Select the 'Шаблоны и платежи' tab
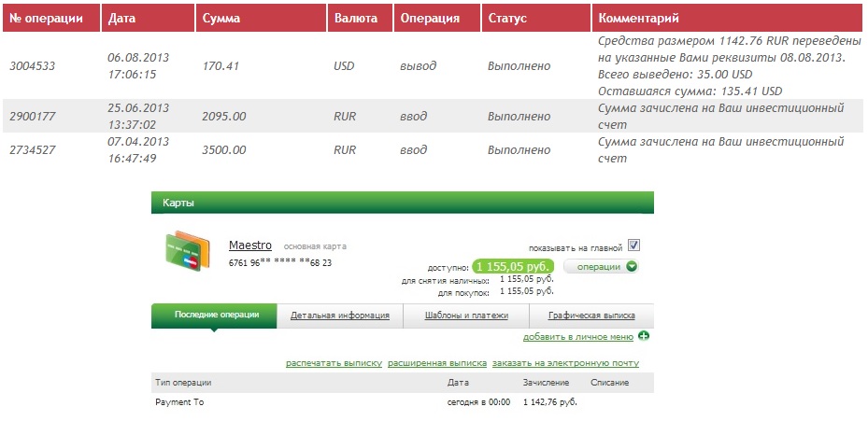The height and width of the screenshot is (435, 868). click(465, 316)
